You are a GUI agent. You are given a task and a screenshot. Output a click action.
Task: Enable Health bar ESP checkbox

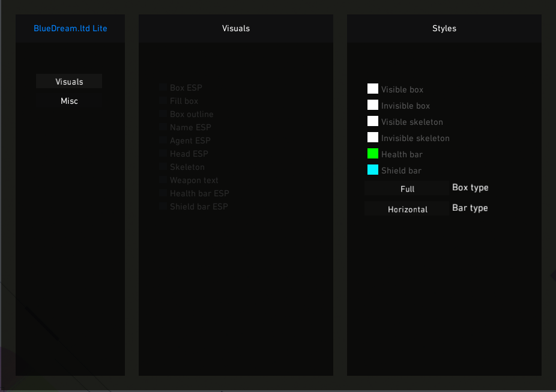pos(163,193)
